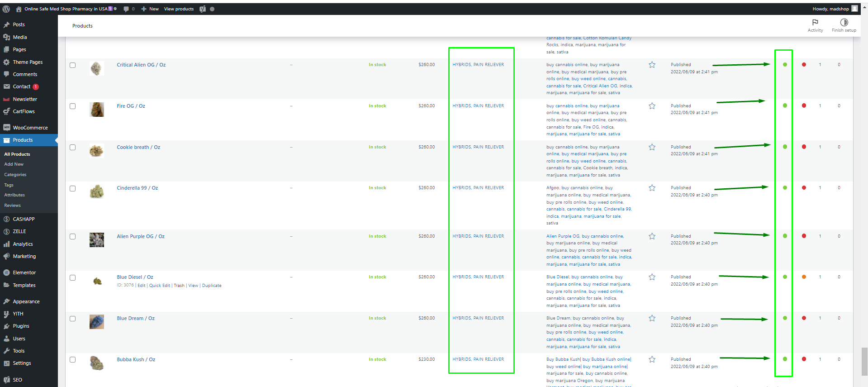Select the Fire OG / Oz checkbox
Screen dimensions: 868x387
[x=72, y=106]
